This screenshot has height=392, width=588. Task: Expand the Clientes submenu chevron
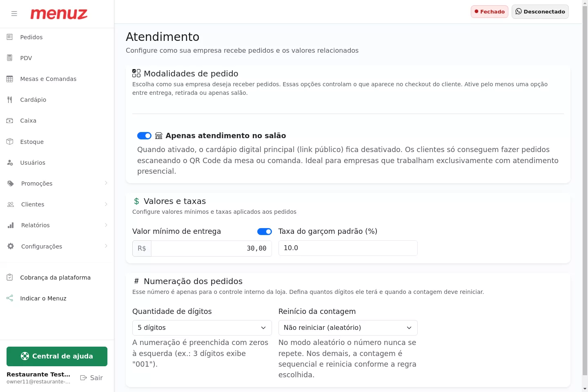click(x=106, y=204)
